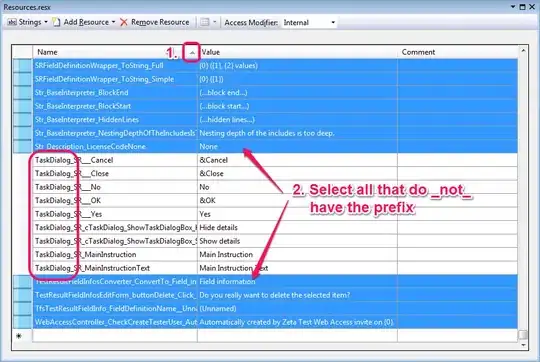
Task: Click the grid view icon in the toolbar
Action: coord(205,22)
